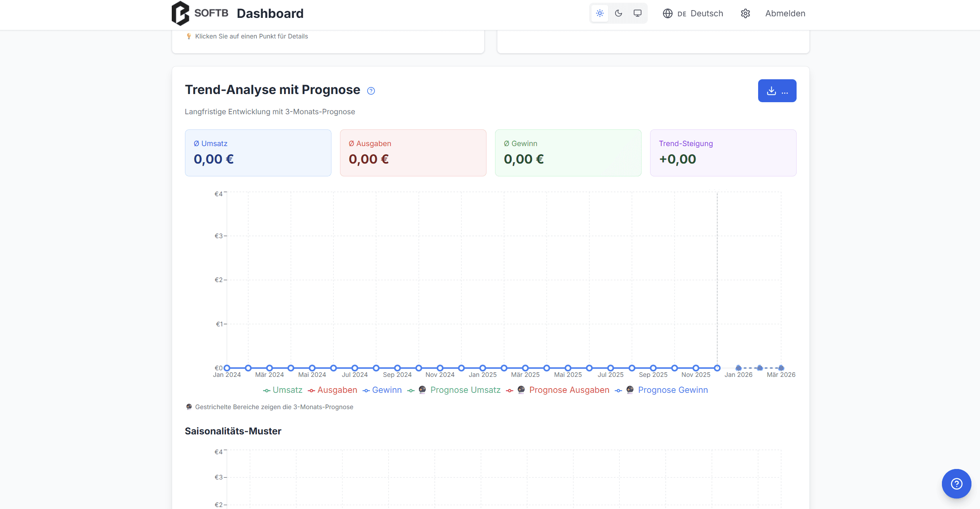Open the blue download export menu
This screenshot has width=980, height=509.
[x=777, y=91]
